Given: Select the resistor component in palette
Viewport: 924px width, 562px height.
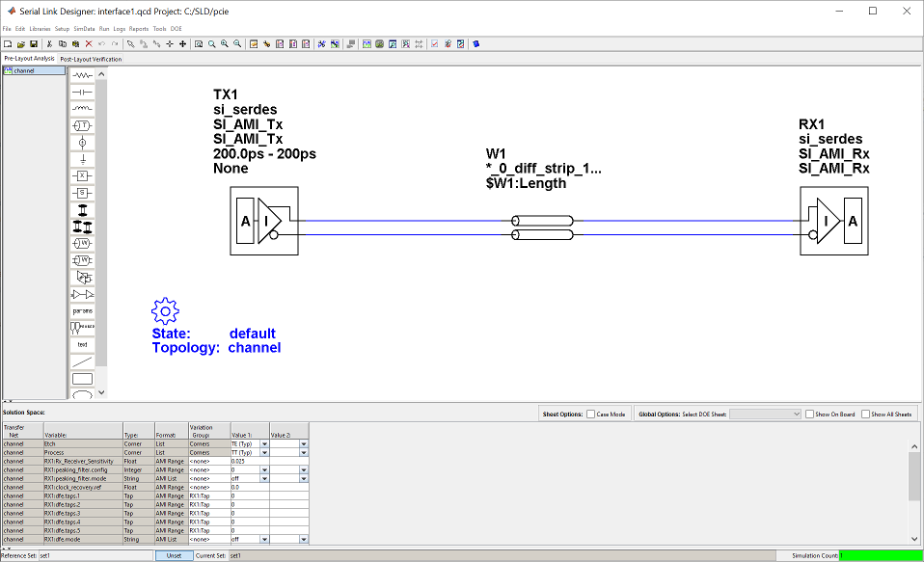Looking at the screenshot, I should 83,74.
